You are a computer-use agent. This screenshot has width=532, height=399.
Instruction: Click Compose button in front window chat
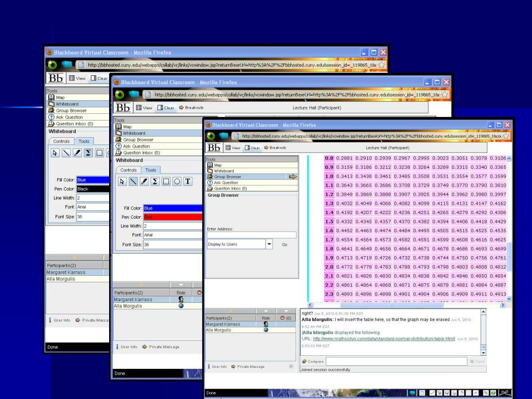pyautogui.click(x=312, y=362)
